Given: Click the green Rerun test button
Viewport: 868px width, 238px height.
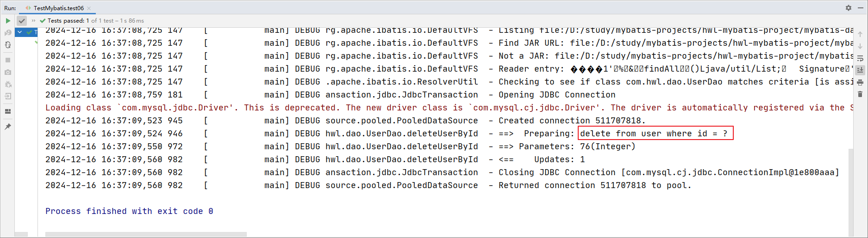Looking at the screenshot, I should (x=8, y=21).
